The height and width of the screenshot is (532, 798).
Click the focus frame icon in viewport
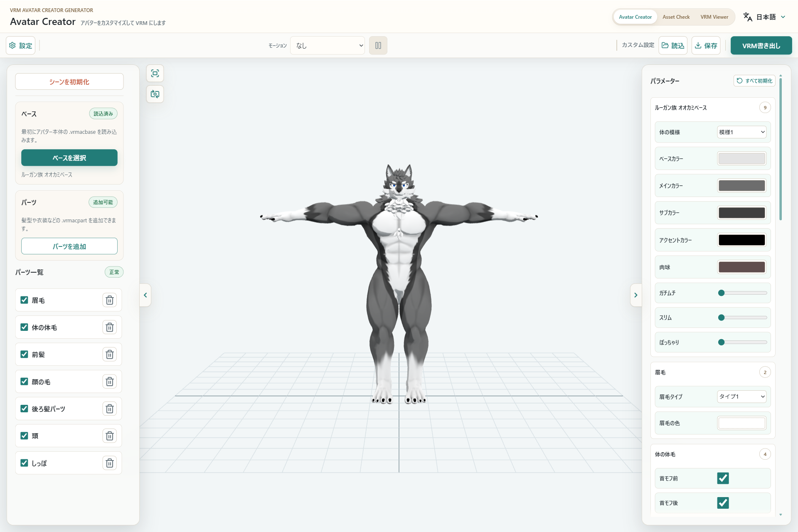pos(155,74)
